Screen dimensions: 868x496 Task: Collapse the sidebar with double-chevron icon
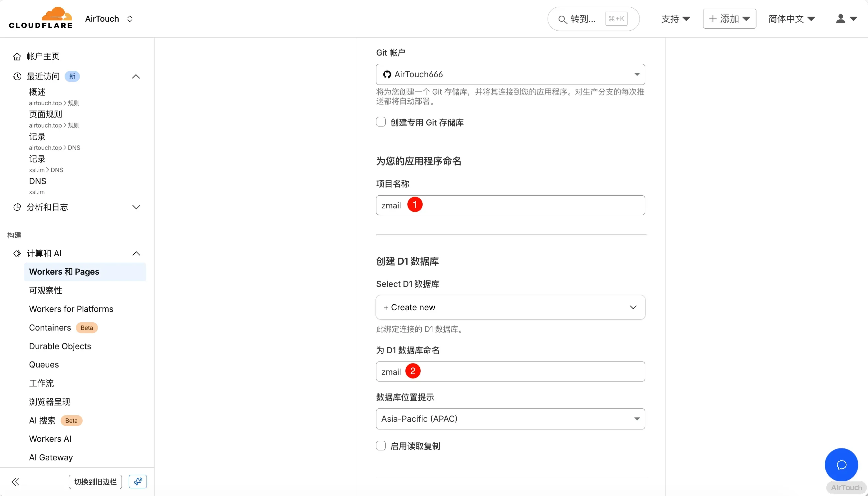(x=16, y=482)
